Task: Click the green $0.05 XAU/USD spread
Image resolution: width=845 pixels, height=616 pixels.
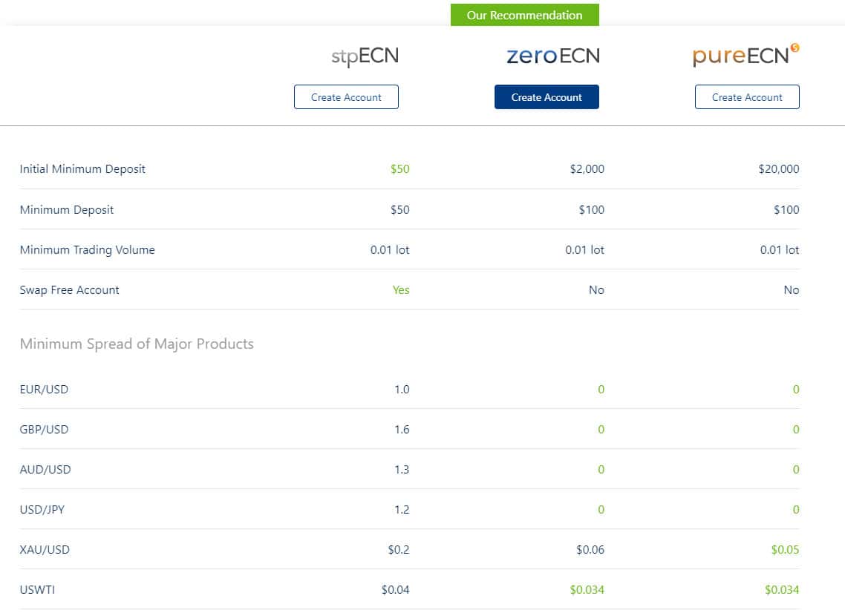Action: pyautogui.click(x=785, y=550)
